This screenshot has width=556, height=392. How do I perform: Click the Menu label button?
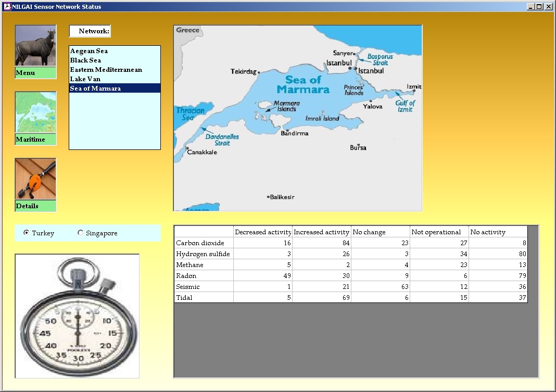[x=35, y=73]
